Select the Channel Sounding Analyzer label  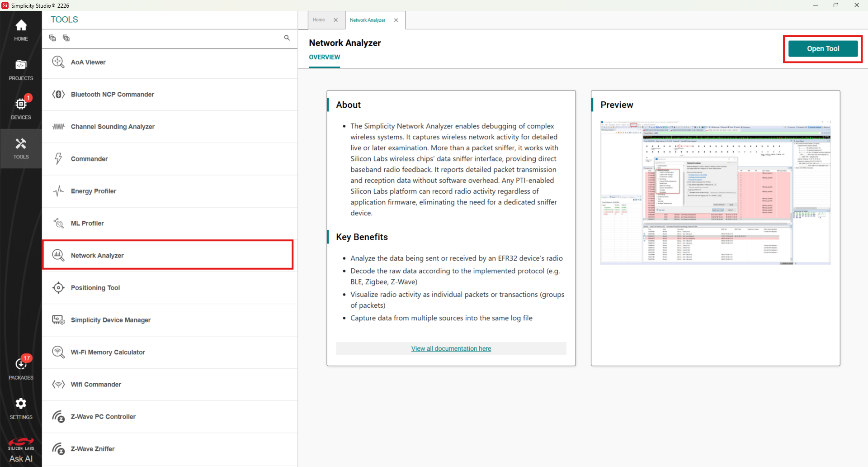(x=113, y=127)
